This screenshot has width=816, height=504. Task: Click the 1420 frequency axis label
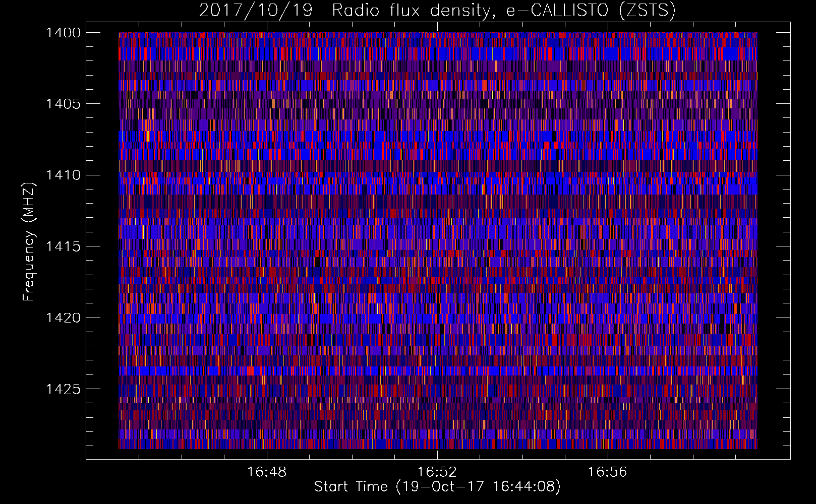63,318
